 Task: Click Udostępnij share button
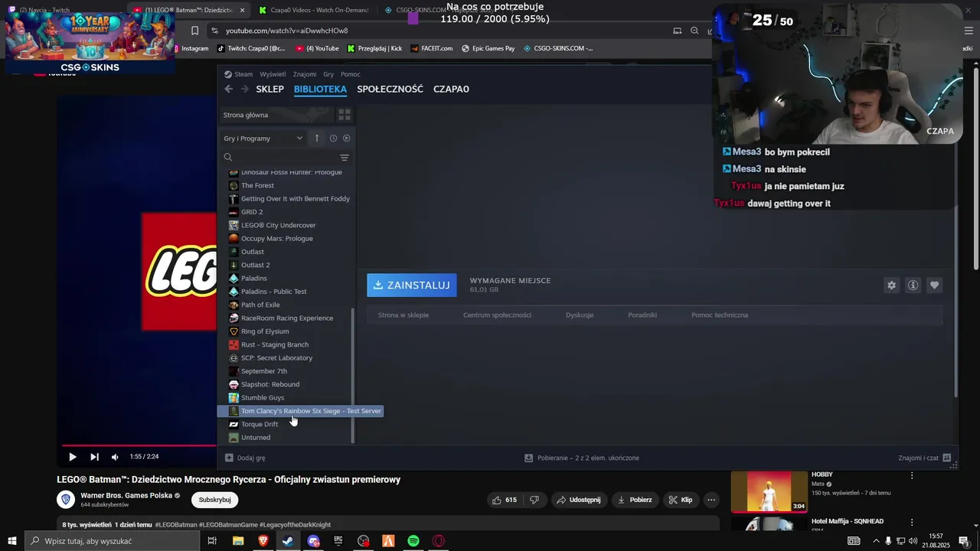coord(579,500)
